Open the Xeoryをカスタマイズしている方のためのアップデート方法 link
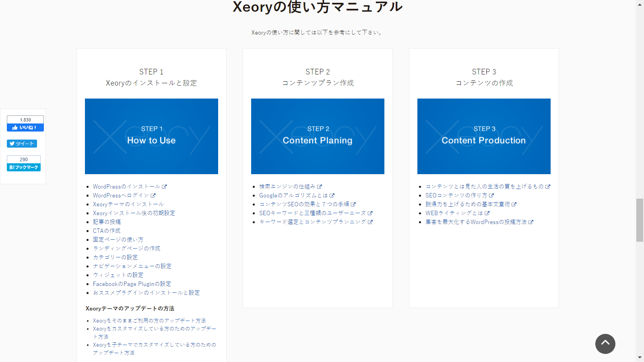The width and height of the screenshot is (644, 362). click(x=155, y=333)
